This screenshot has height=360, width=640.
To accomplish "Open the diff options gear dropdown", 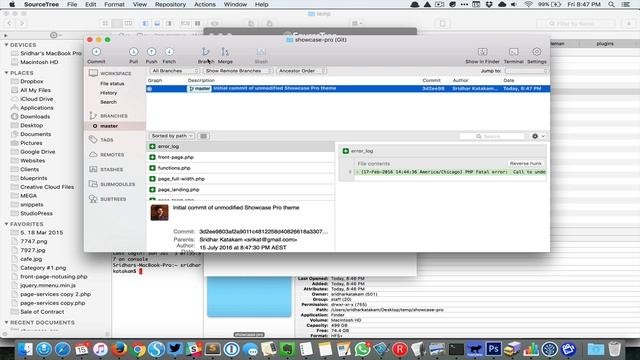I will pyautogui.click(x=538, y=136).
